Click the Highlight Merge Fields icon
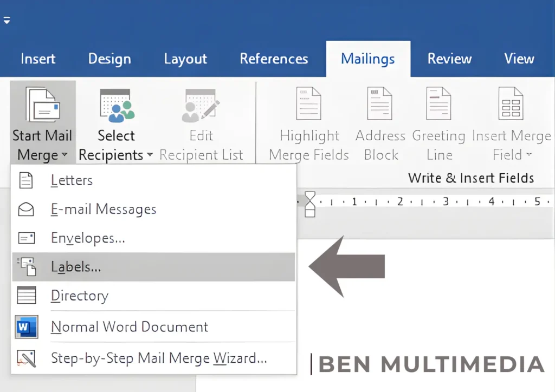Screen dimensions: 555x392 click(x=308, y=103)
